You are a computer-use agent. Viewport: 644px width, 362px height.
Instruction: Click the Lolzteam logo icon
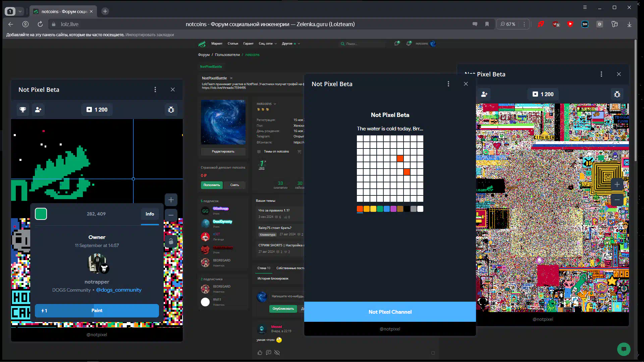[x=202, y=44]
